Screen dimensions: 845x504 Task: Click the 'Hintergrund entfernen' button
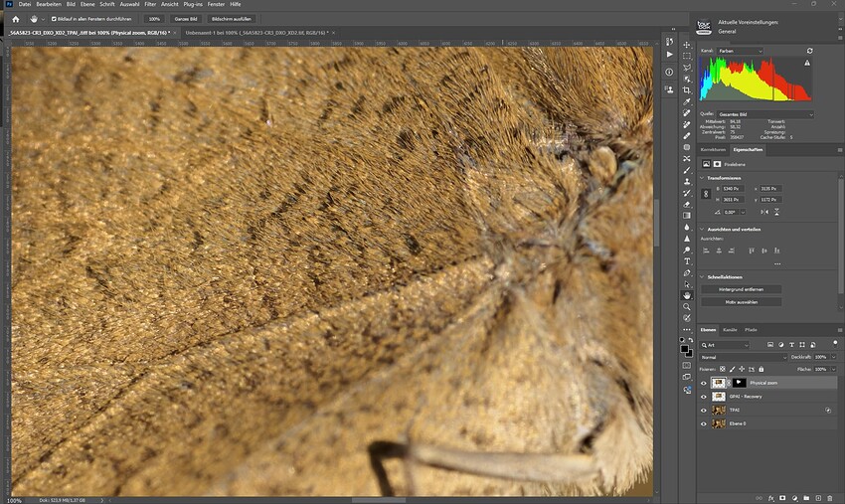[741, 289]
